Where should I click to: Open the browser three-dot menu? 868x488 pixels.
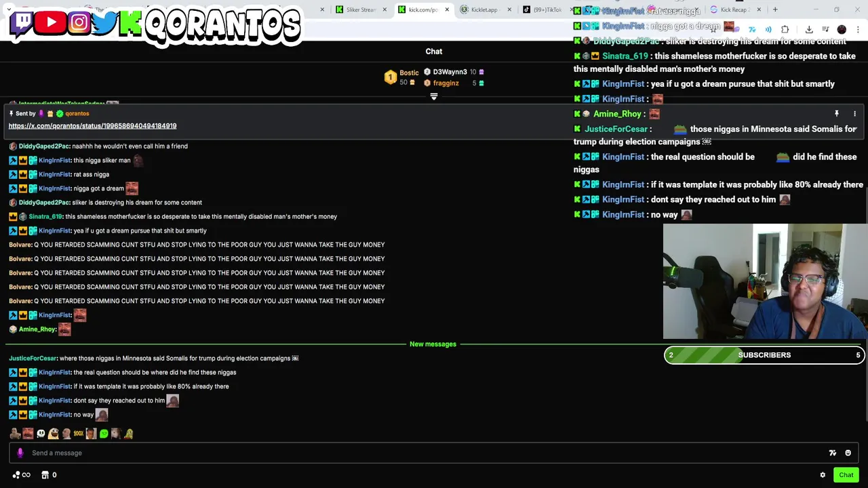[x=858, y=30]
